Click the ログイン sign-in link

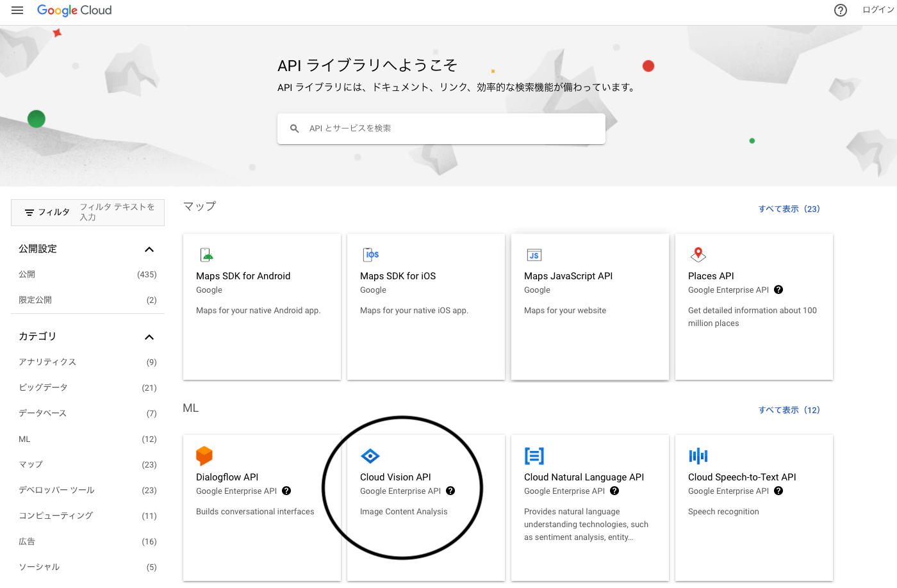878,10
